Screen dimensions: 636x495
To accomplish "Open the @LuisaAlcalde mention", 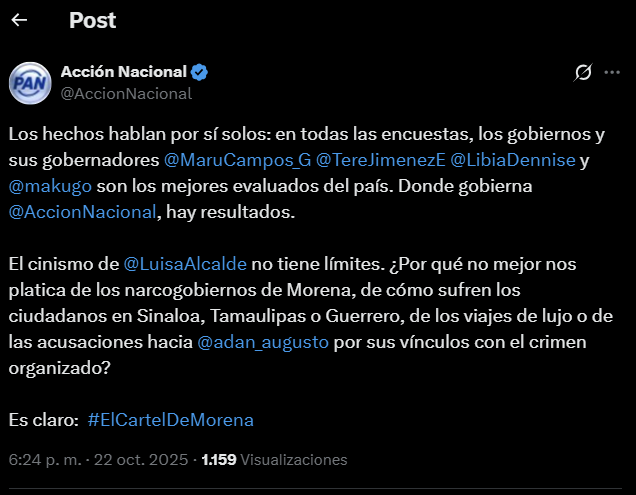I will pos(186,263).
